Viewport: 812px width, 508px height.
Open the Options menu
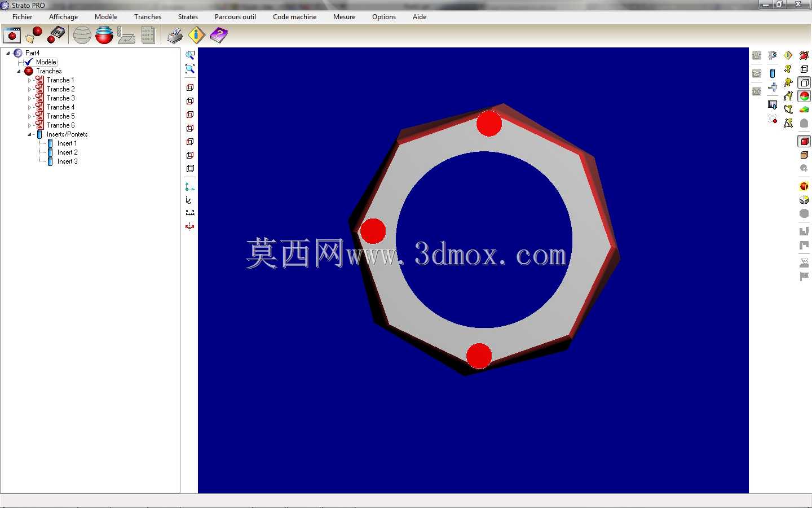(384, 17)
